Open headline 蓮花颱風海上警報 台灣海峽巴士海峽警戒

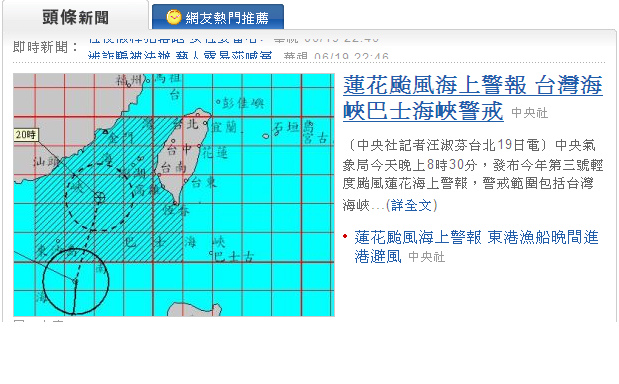click(473, 98)
